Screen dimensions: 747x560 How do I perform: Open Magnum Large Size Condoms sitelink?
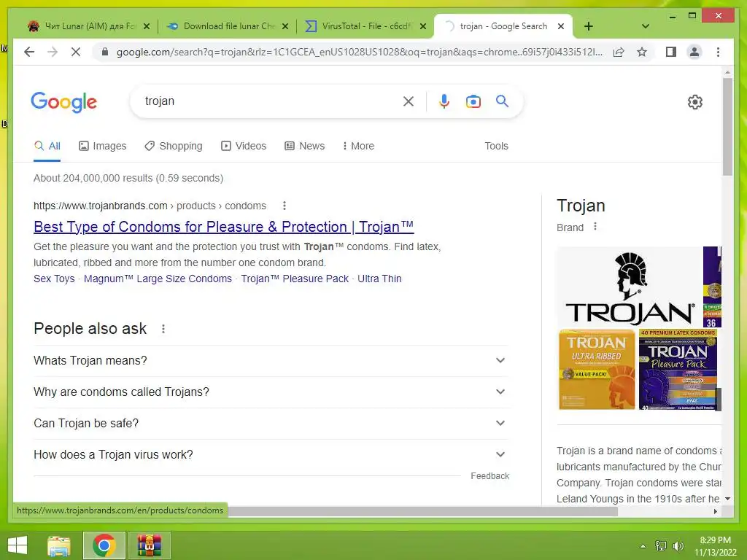[158, 279]
